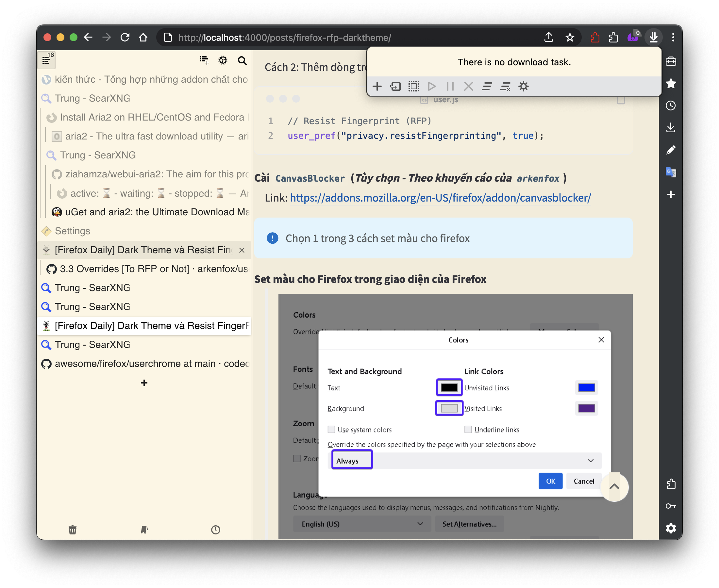Open the history clock in right sidebar
Screen dimensions: 719x588
[671, 106]
